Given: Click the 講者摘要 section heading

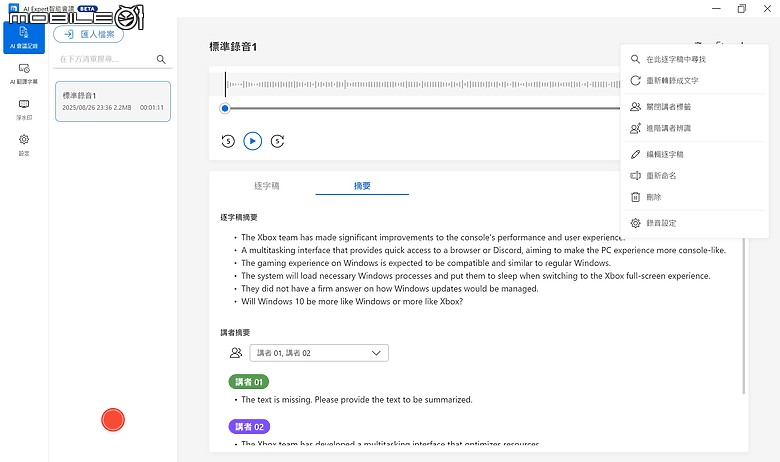Looking at the screenshot, I should point(235,332).
